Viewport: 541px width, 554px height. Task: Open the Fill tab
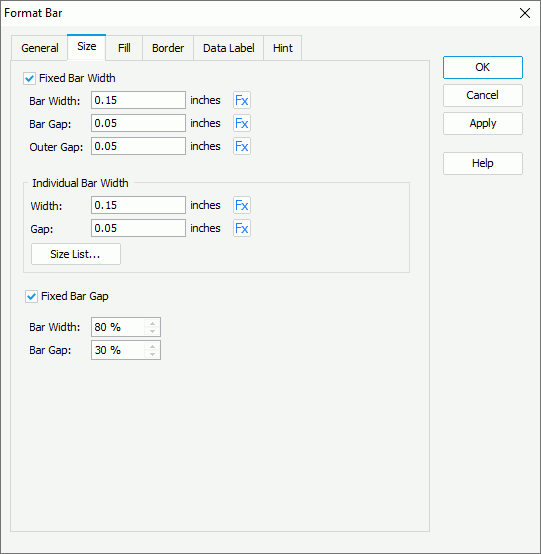point(124,48)
